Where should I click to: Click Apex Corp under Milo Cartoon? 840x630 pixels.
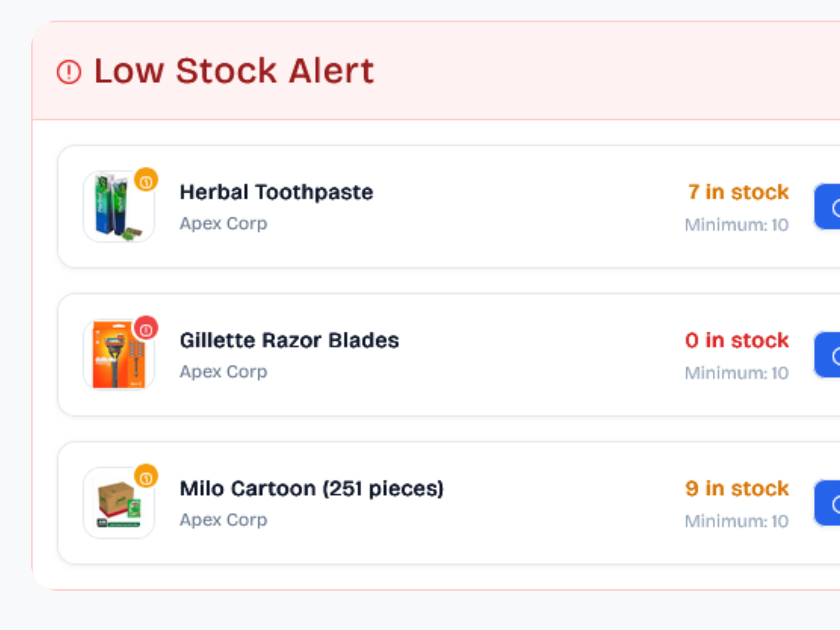coord(223,520)
